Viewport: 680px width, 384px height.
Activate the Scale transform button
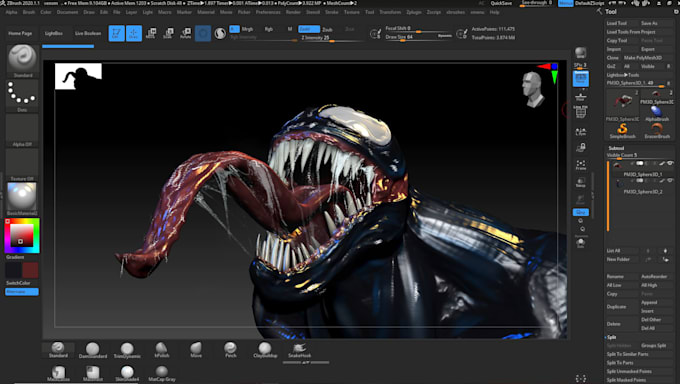(168, 33)
